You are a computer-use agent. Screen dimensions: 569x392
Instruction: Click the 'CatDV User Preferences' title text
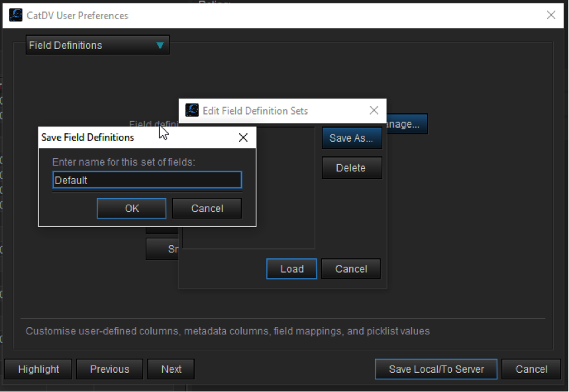point(78,16)
